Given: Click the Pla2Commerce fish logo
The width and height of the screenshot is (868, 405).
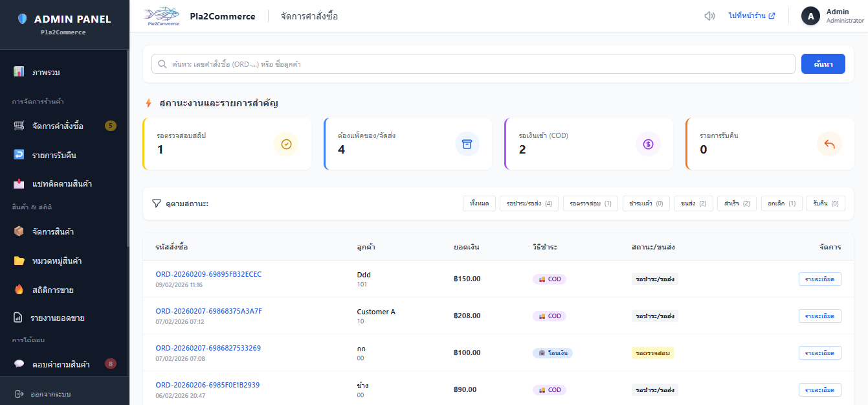Looking at the screenshot, I should click(x=162, y=16).
